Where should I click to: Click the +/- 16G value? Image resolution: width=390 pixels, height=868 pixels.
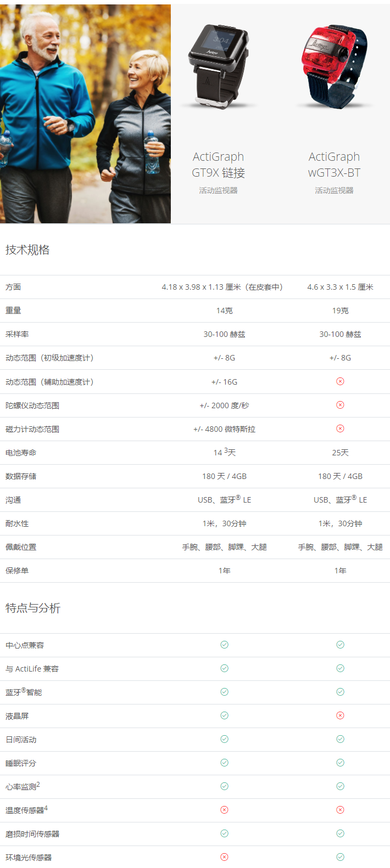pos(224,382)
